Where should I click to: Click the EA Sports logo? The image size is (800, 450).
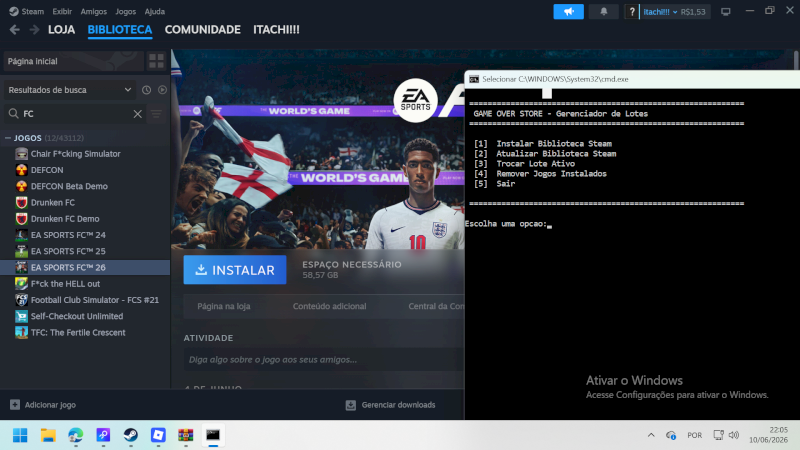tap(415, 101)
